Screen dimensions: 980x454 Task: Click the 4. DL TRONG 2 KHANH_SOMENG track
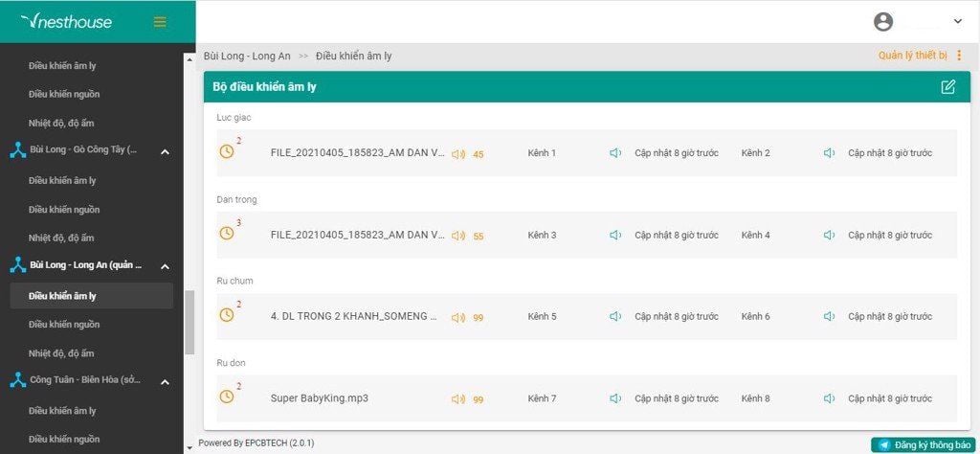tap(354, 316)
